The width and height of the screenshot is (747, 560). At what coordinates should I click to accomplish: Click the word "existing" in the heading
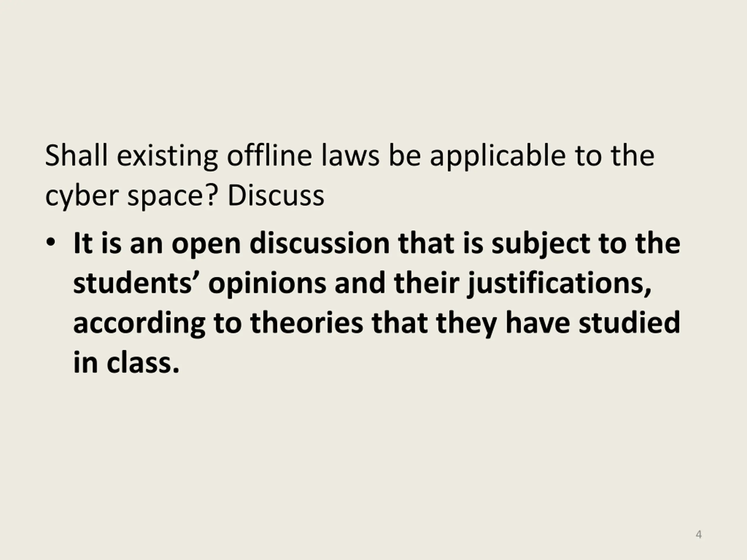[x=167, y=156]
